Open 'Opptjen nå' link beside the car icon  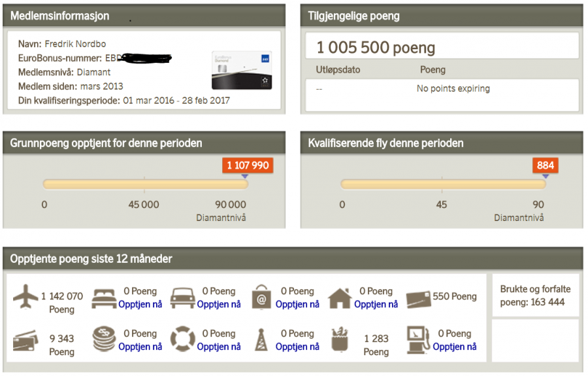coord(219,304)
